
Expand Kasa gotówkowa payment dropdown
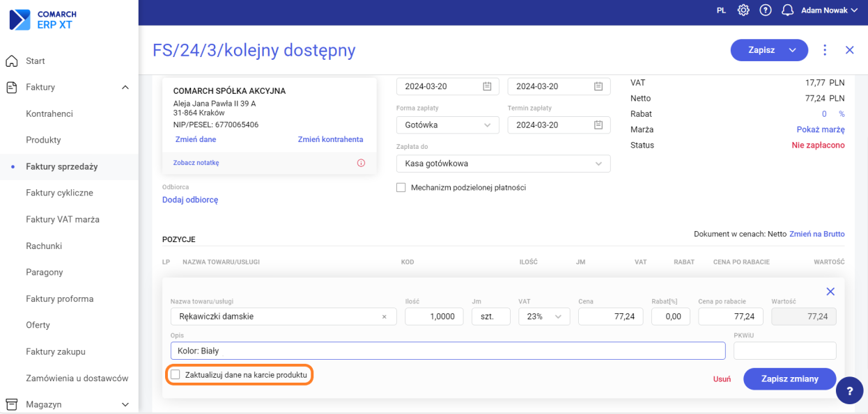pyautogui.click(x=503, y=164)
